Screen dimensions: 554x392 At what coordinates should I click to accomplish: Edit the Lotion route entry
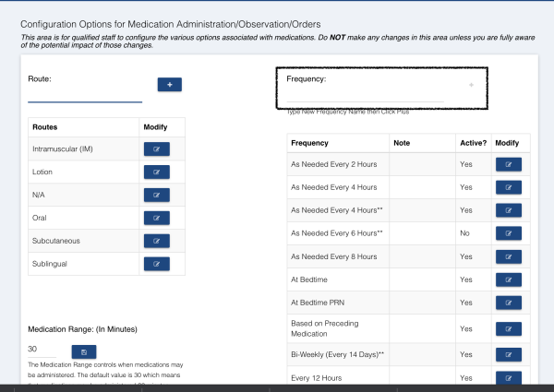[156, 171]
